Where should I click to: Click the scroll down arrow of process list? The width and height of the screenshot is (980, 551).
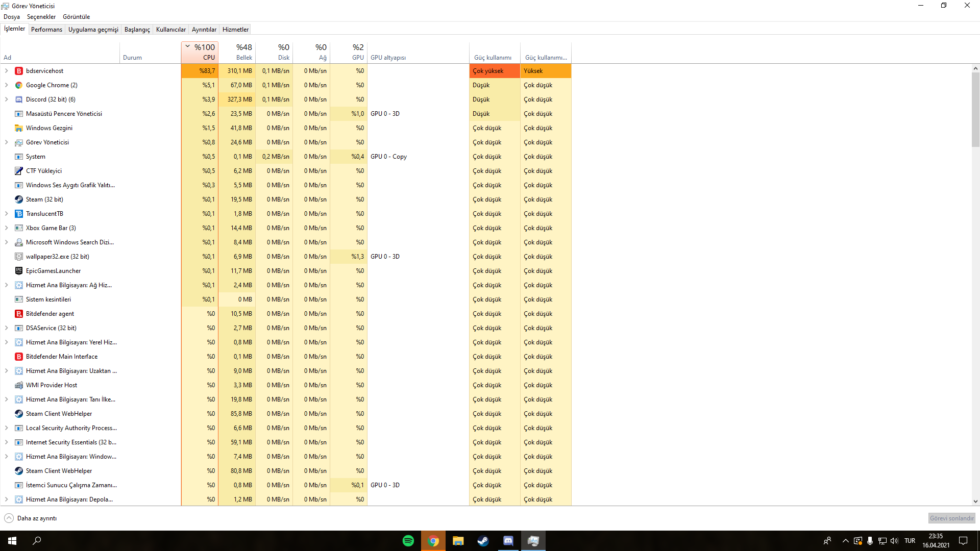975,502
